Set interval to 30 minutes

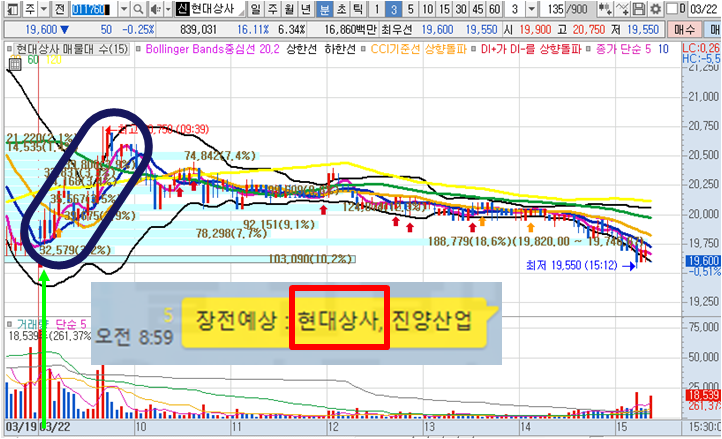(x=461, y=9)
